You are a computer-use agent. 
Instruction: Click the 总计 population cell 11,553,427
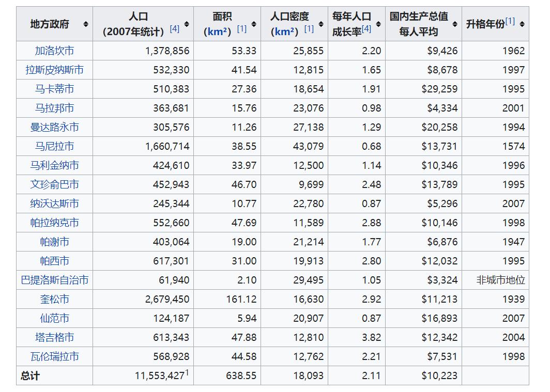159,376
